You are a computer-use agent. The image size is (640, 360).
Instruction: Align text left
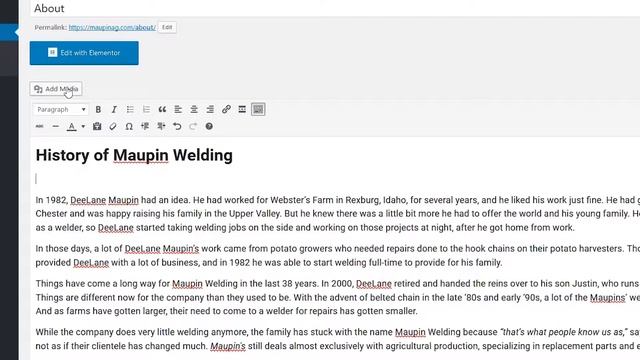178,109
